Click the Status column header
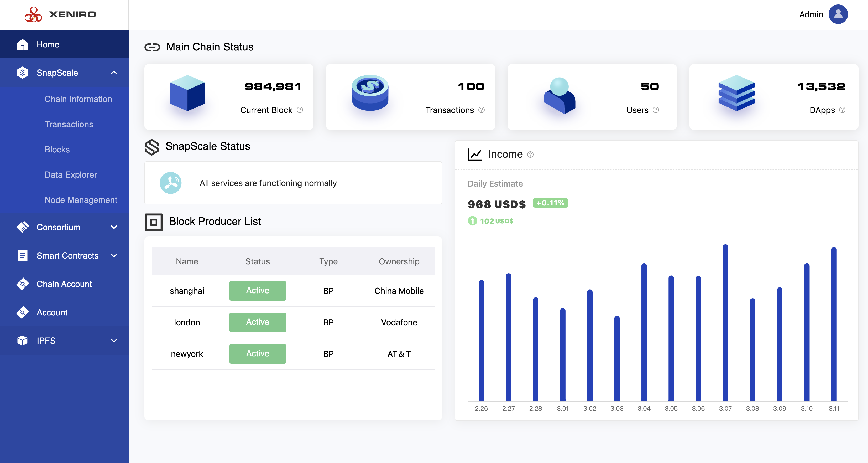 (x=258, y=261)
